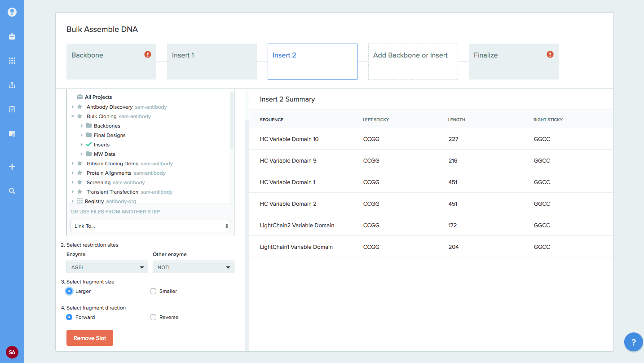The height and width of the screenshot is (363, 644).
Task: Open the Link To... step selector
Action: coord(150,226)
